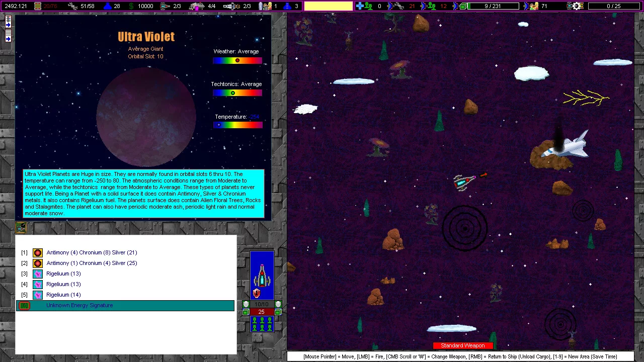This screenshot has height=362, width=644.
Task: Click the Techtonics: Average gradient bar
Action: pos(237,93)
